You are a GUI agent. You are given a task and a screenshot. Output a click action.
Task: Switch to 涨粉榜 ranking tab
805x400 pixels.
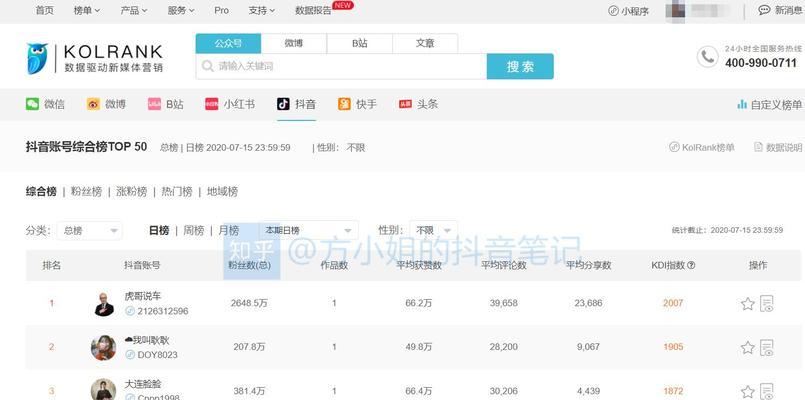[x=131, y=192]
